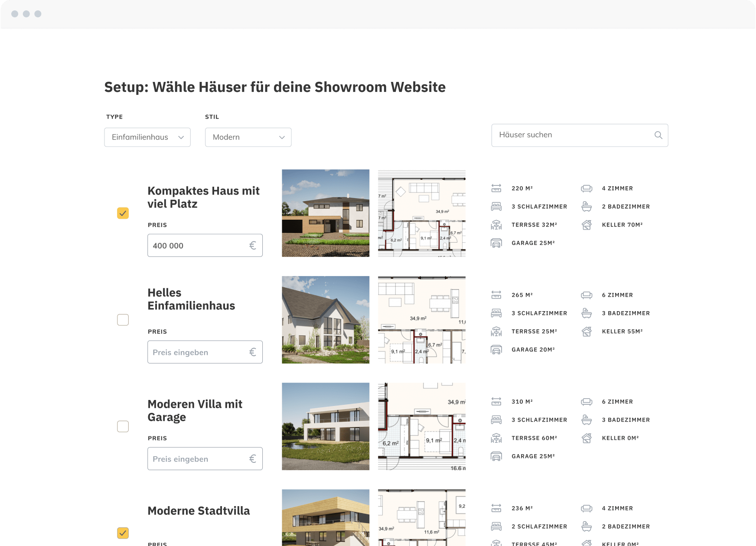Click the title Moderne Stadtvilla
756x546 pixels.
[199, 511]
